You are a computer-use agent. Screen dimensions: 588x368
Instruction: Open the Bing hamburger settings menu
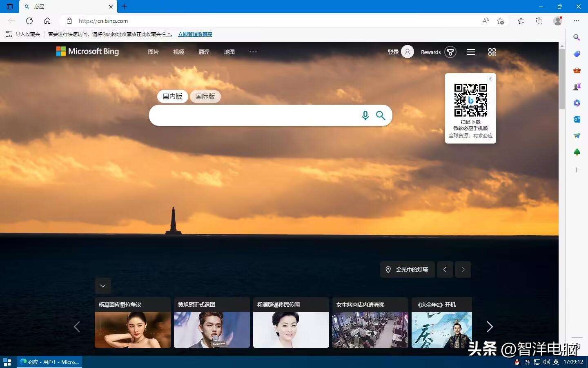tap(470, 52)
